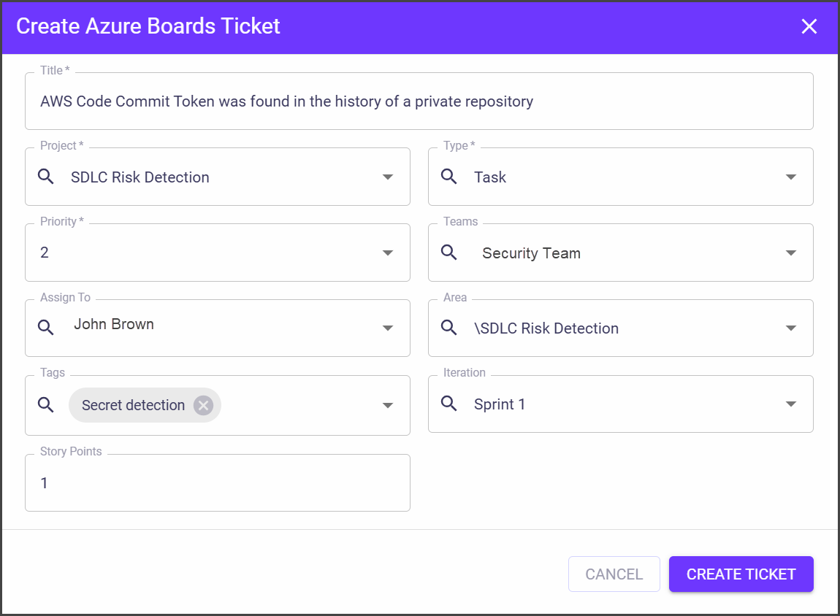This screenshot has width=840, height=616.
Task: Open the Teams dropdown arrow
Action: coord(790,253)
